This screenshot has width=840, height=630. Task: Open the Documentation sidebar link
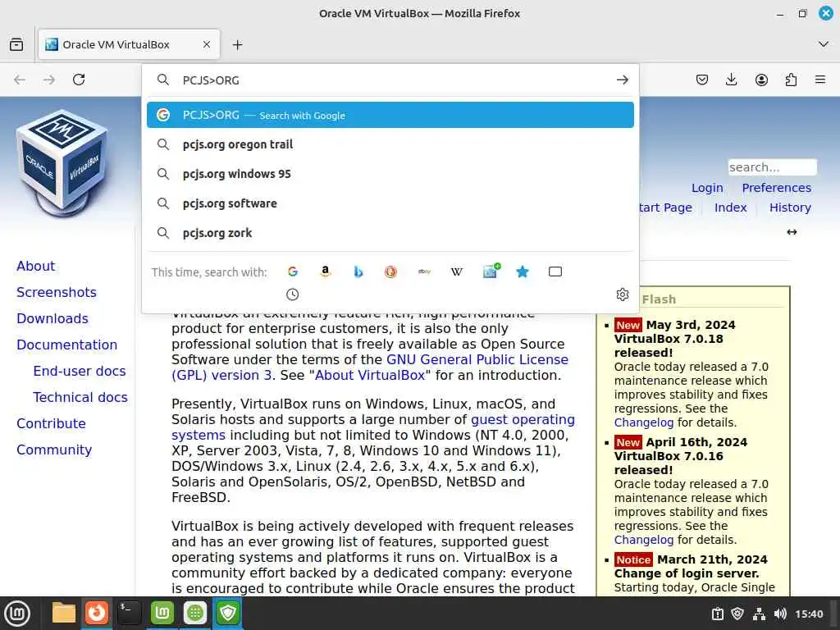tap(66, 345)
